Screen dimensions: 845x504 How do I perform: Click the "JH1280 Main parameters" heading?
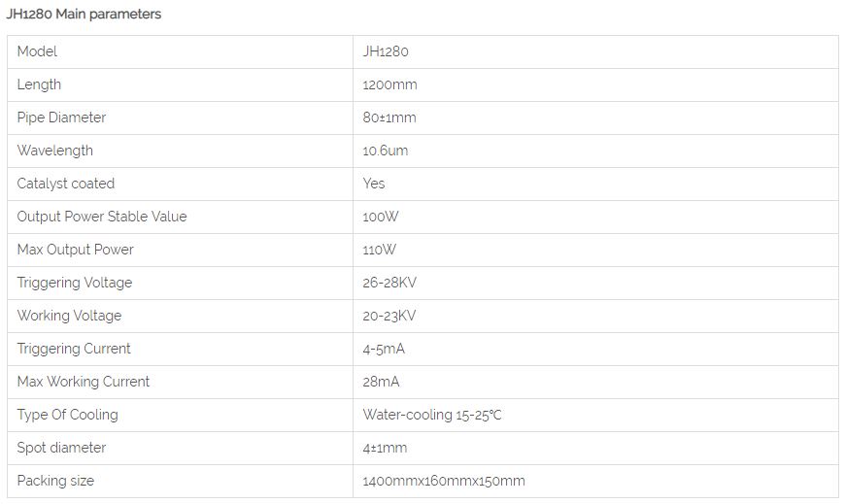84,15
